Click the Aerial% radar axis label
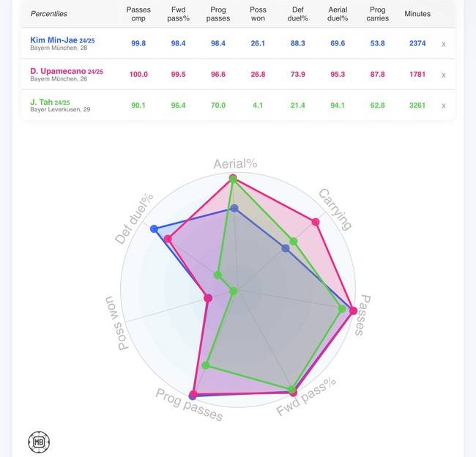This screenshot has width=476, height=457. pos(234,163)
